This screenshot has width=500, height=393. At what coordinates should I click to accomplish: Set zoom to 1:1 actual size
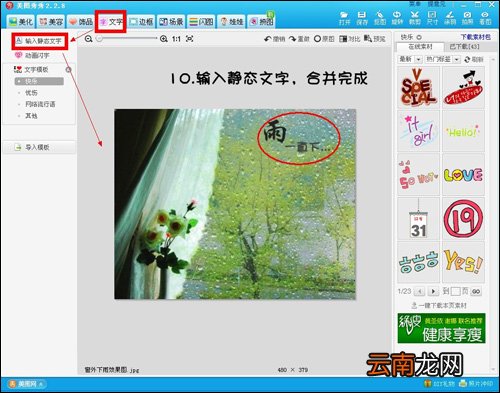pos(176,39)
